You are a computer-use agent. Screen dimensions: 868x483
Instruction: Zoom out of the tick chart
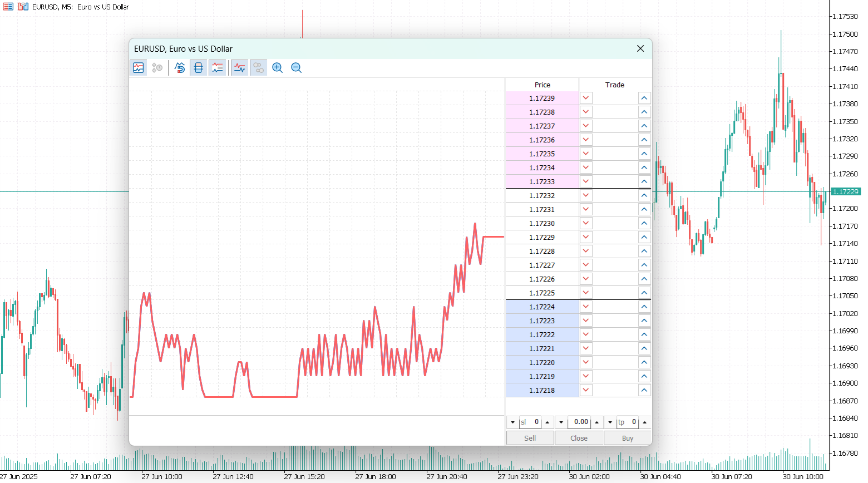[x=296, y=67]
